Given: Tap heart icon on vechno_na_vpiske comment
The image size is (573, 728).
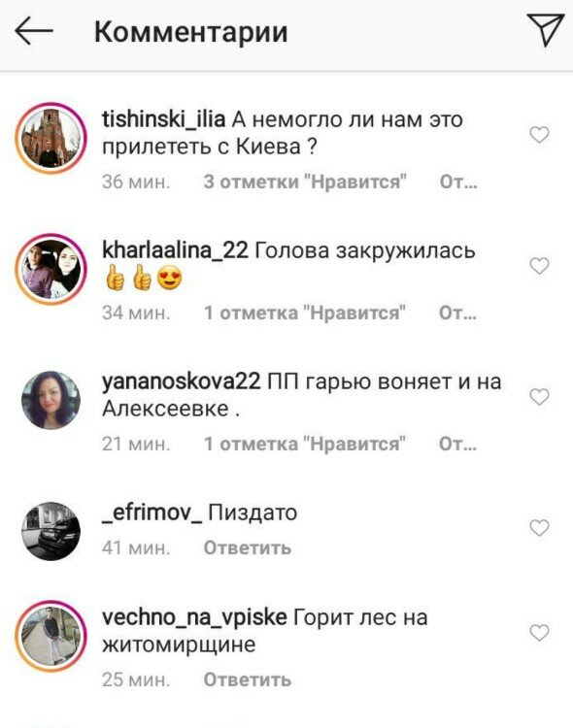Looking at the screenshot, I should click(x=539, y=633).
